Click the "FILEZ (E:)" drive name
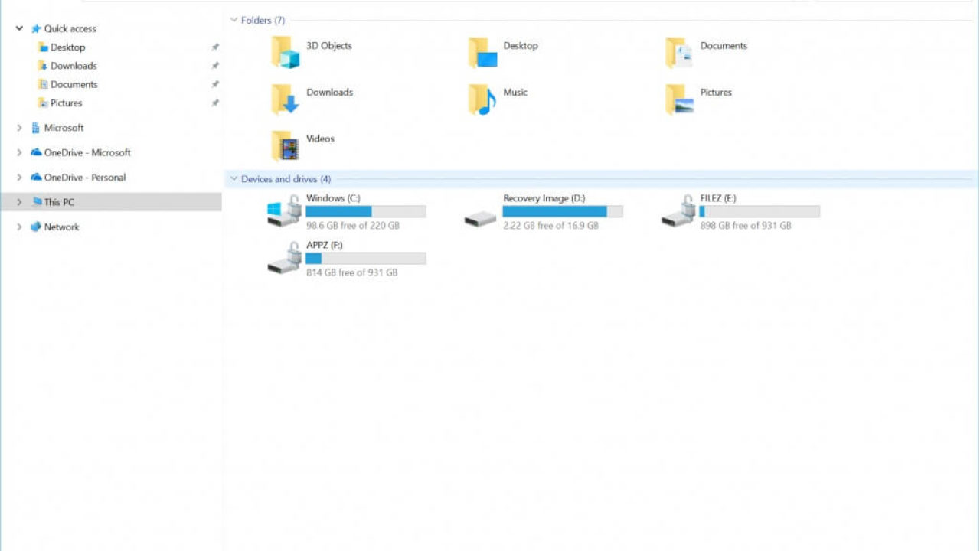The image size is (980, 551). click(718, 198)
